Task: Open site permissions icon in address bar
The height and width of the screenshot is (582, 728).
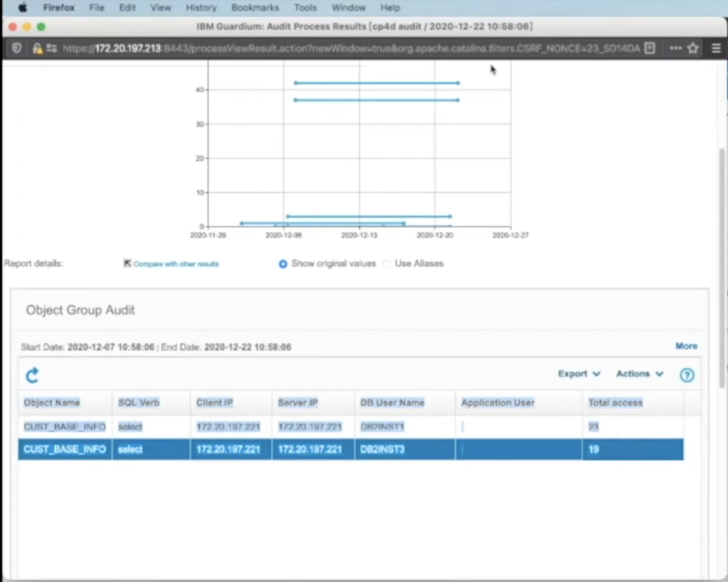Action: 51,48
